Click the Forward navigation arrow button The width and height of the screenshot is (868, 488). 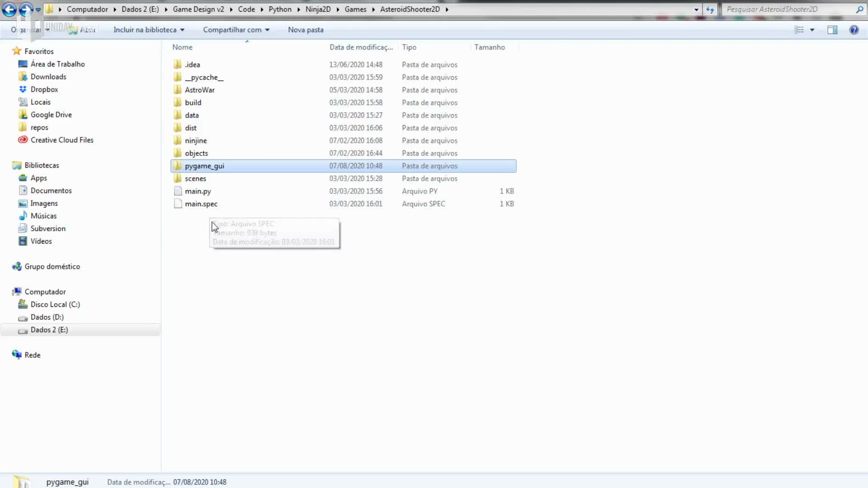[x=26, y=9]
